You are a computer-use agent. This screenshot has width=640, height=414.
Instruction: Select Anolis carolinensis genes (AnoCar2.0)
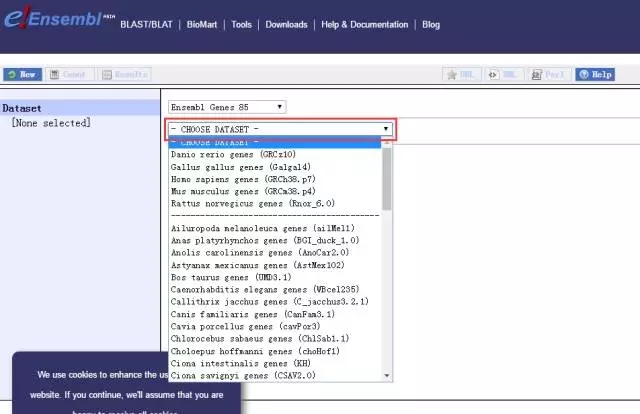(274, 253)
